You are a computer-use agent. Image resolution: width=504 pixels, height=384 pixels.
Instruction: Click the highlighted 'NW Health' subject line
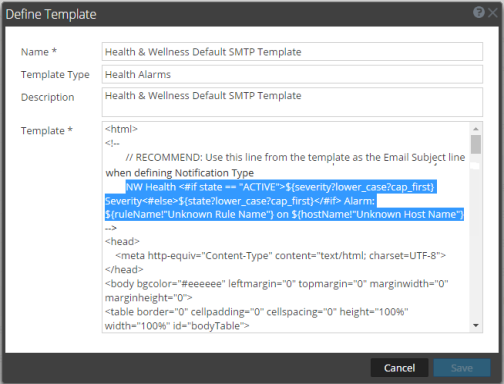click(x=281, y=187)
